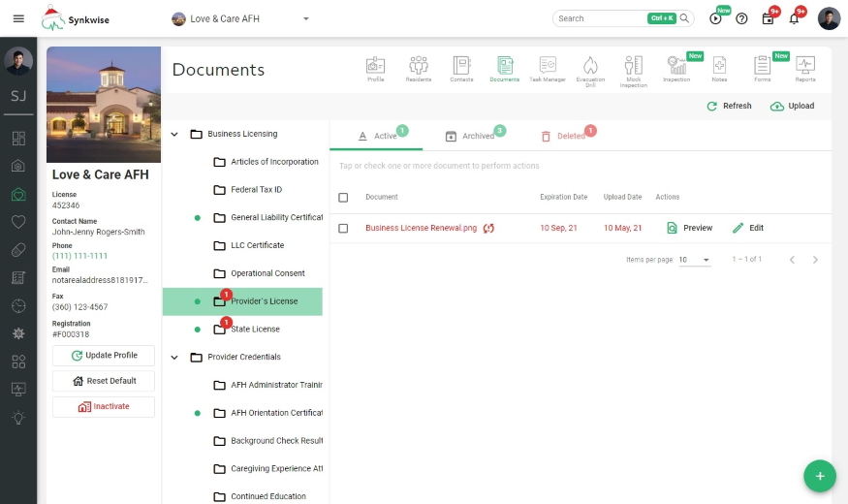The width and height of the screenshot is (848, 504).
Task: Click the notifications bell icon
Action: tap(794, 18)
